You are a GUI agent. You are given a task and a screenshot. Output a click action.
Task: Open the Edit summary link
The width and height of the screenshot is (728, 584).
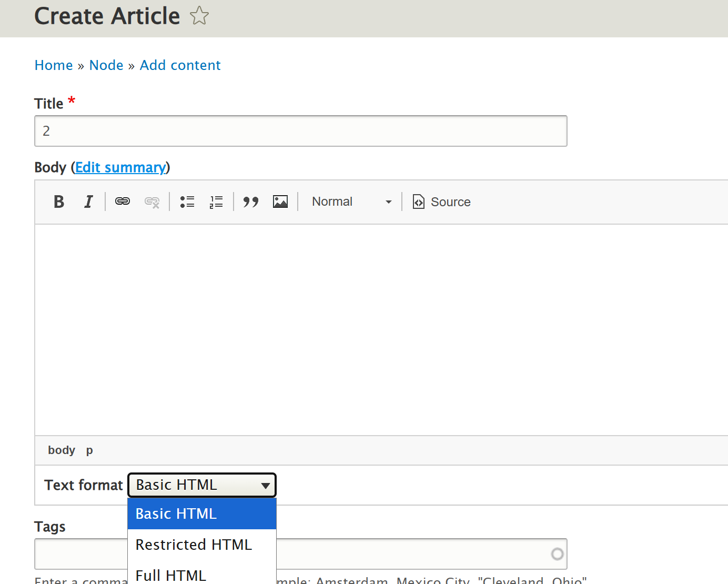120,167
